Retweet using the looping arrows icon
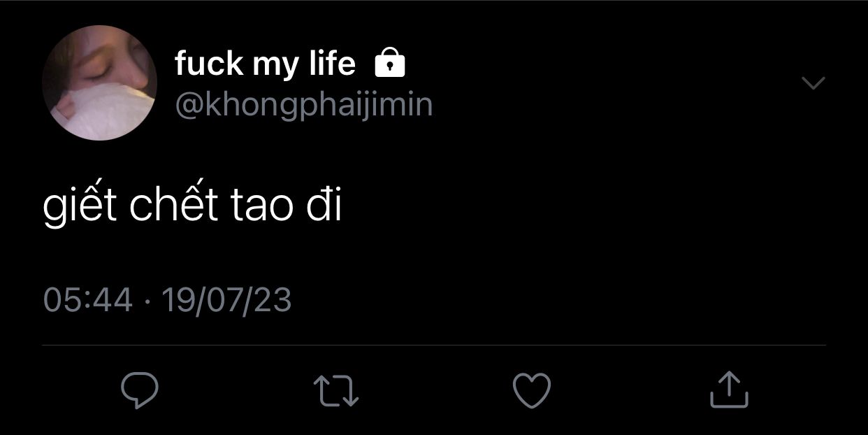Viewport: 868px width, 435px height. (335, 390)
